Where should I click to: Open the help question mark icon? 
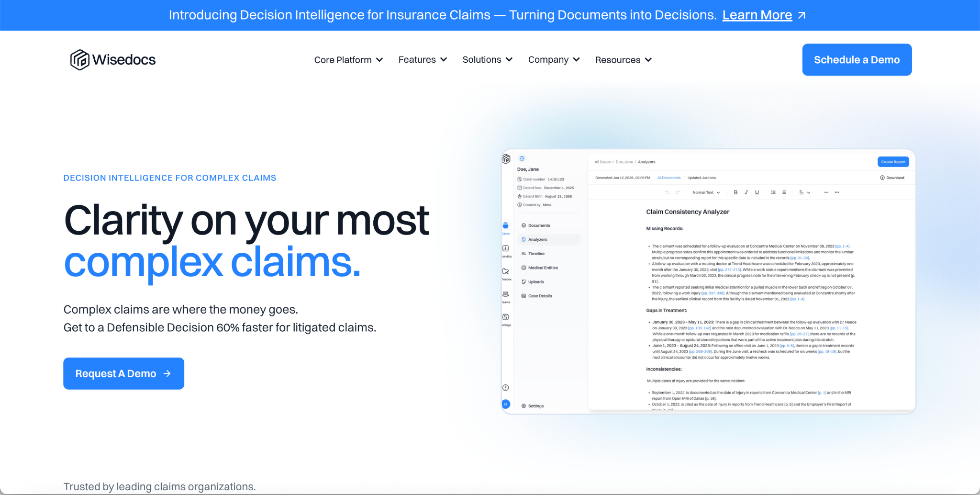pos(506,388)
